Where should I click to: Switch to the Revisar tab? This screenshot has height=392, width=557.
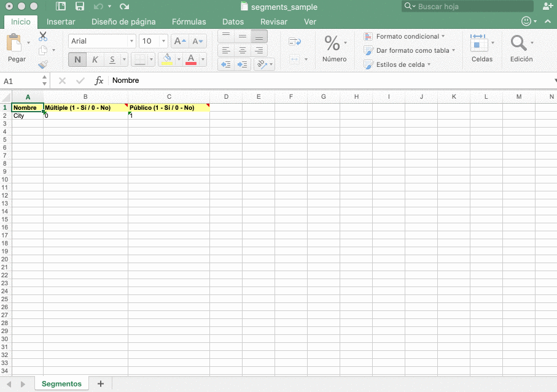pos(273,21)
